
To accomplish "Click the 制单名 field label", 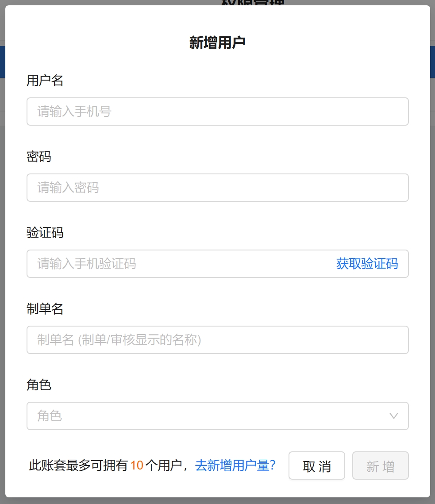I will coord(45,309).
